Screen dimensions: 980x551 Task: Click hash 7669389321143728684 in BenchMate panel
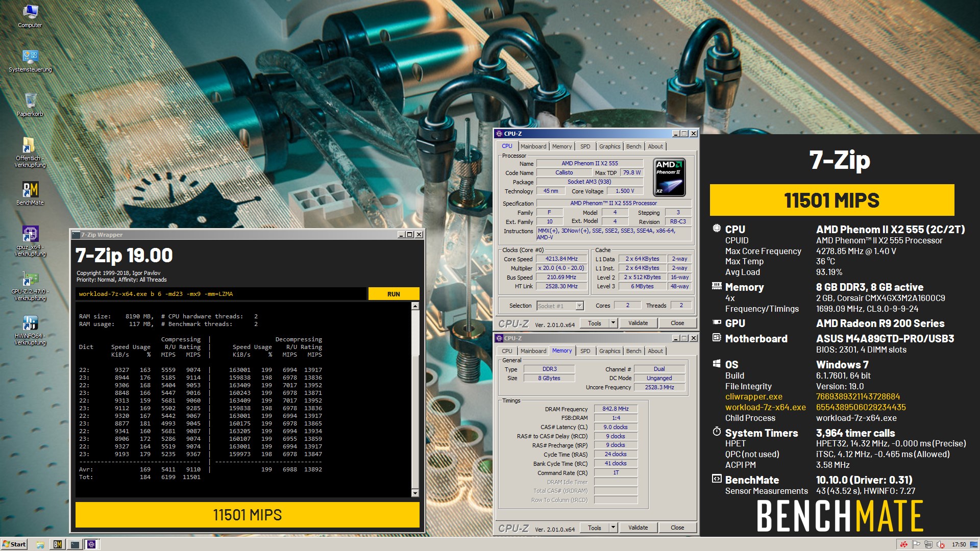click(x=858, y=396)
